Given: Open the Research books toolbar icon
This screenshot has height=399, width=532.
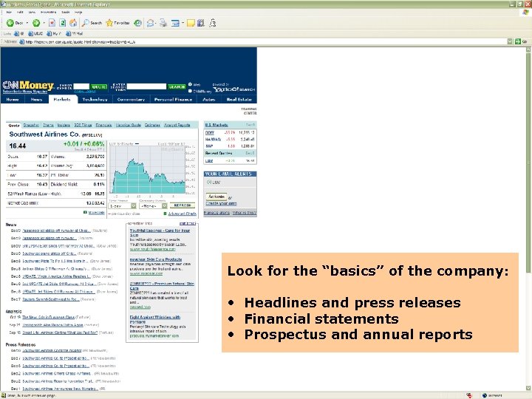Looking at the screenshot, I should [201, 23].
